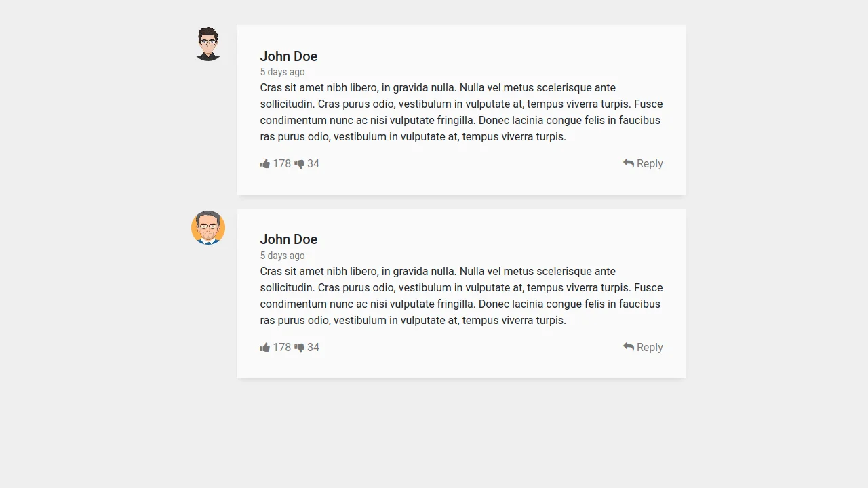
Task: Select the name John Doe on the top comment
Action: (289, 56)
